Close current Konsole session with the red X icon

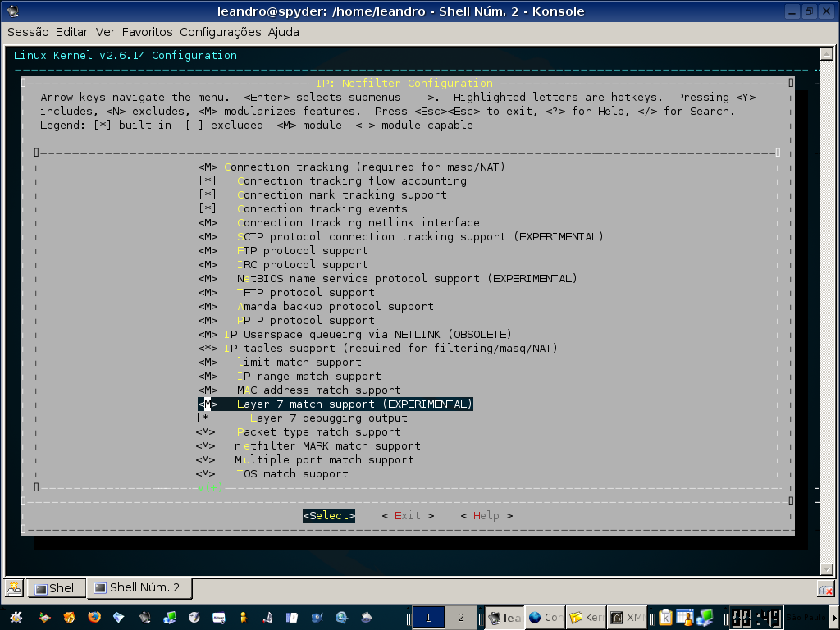[x=825, y=590]
